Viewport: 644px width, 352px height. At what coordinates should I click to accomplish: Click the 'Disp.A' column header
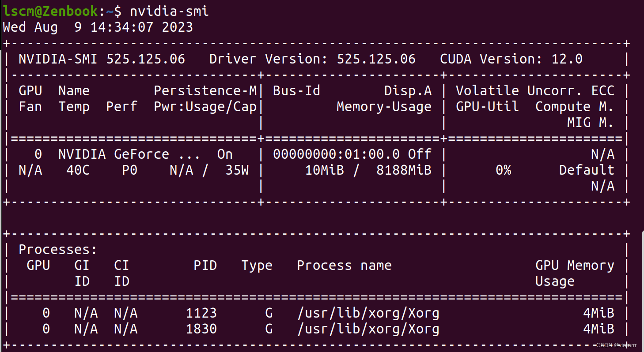(408, 91)
